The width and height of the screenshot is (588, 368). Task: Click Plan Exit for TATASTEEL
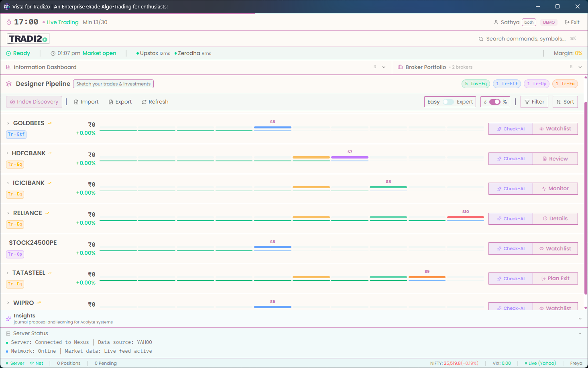[x=555, y=278]
